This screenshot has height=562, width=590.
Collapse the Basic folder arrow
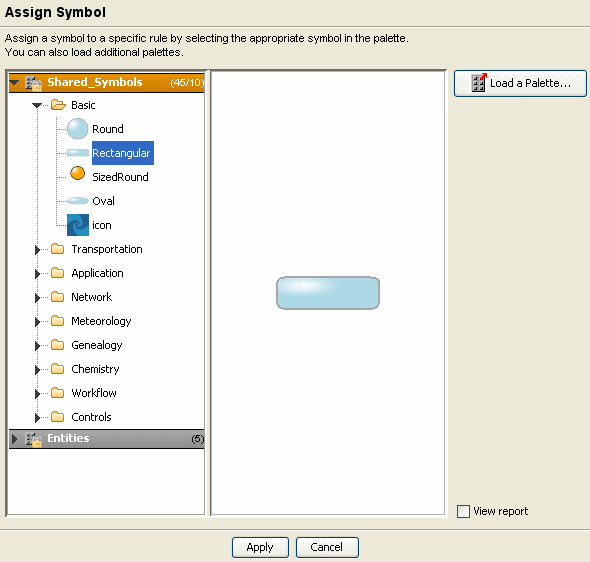click(37, 105)
